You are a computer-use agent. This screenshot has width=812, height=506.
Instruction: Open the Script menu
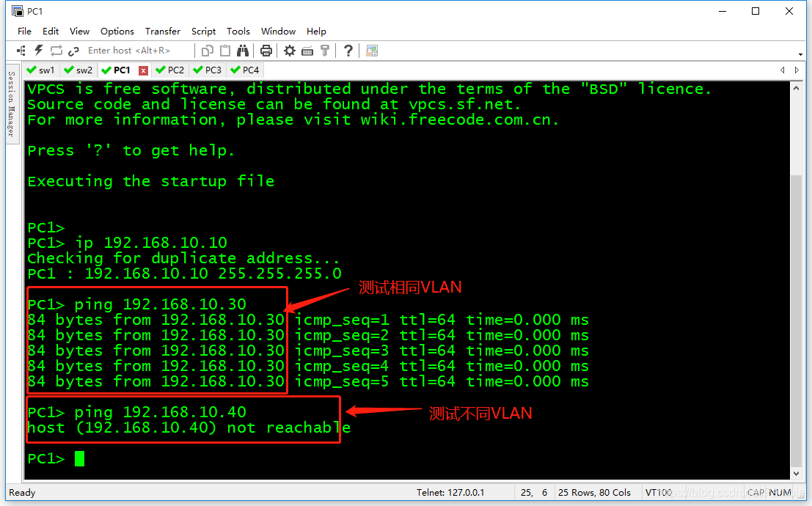(203, 31)
